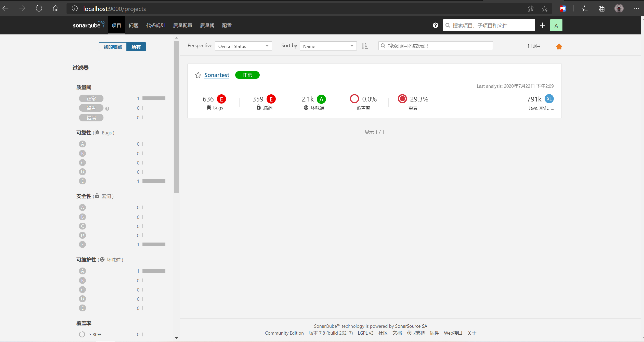Open the Perspective dropdown
Viewport: 644px width, 342px height.
coord(243,46)
